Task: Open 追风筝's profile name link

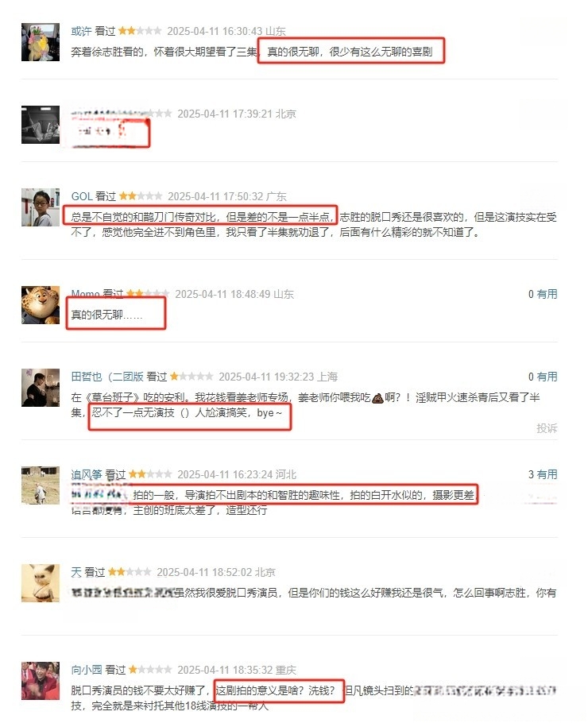Action: 87,474
